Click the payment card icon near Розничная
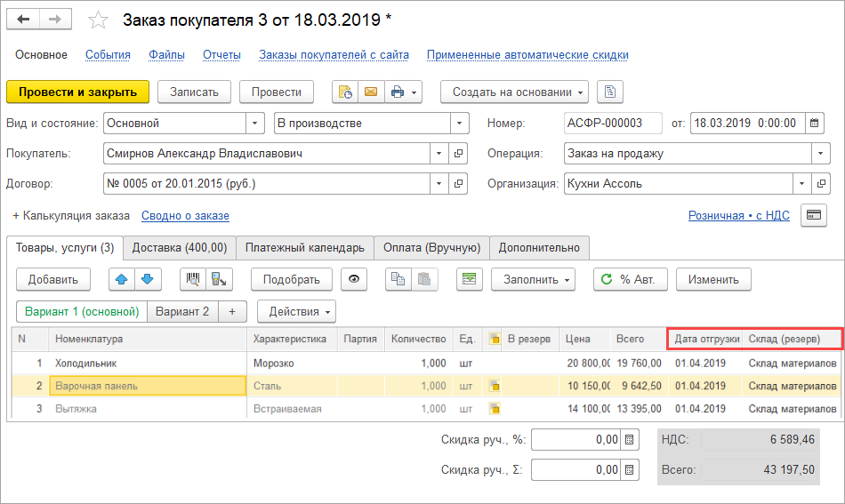Screen dimensions: 845x504 [813, 215]
